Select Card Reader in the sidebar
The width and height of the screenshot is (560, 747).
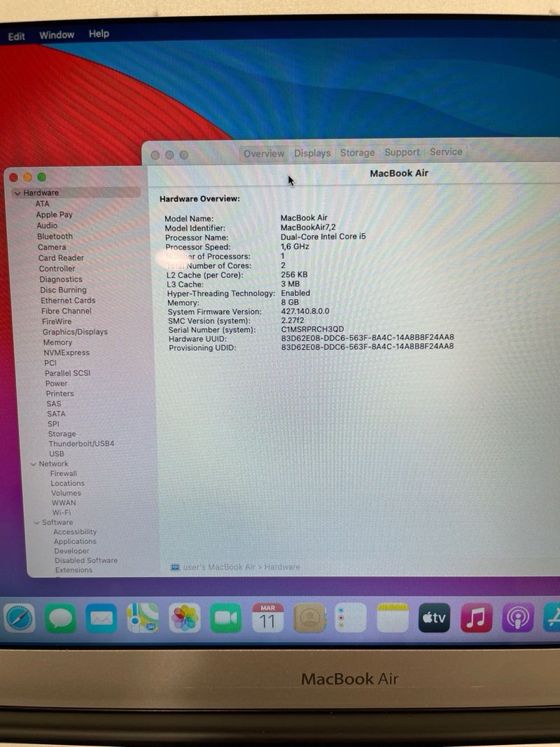61,258
